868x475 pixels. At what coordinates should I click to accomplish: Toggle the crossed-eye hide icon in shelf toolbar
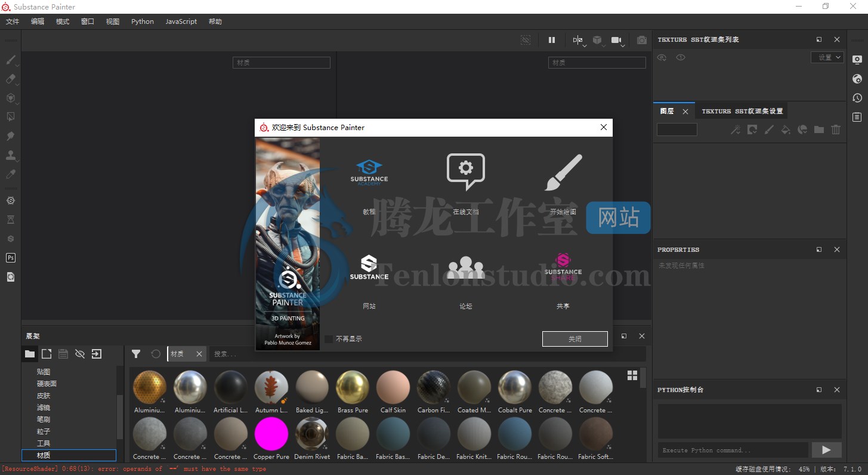pos(80,354)
